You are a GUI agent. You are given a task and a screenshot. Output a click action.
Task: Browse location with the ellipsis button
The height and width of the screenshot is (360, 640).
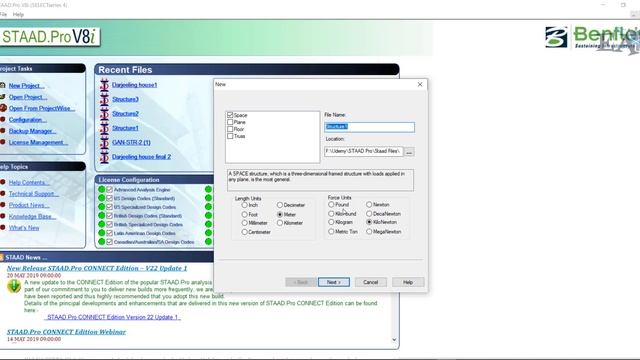point(409,152)
